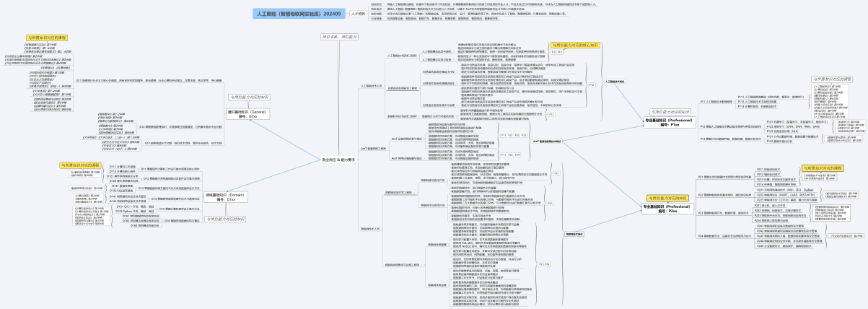Select the 岗位名称、岗位能力 label
868x309 pixels.
[x=338, y=36]
